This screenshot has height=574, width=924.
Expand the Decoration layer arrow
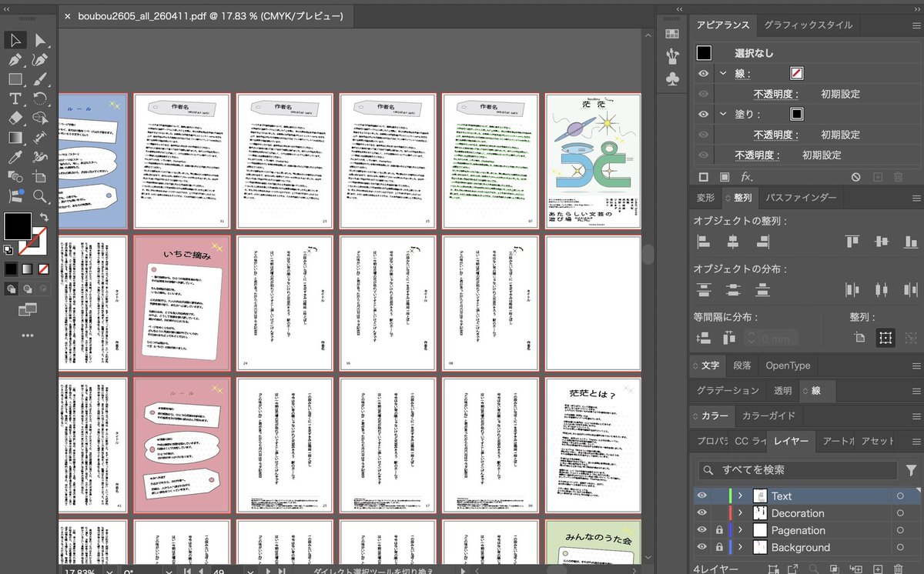tap(740, 513)
